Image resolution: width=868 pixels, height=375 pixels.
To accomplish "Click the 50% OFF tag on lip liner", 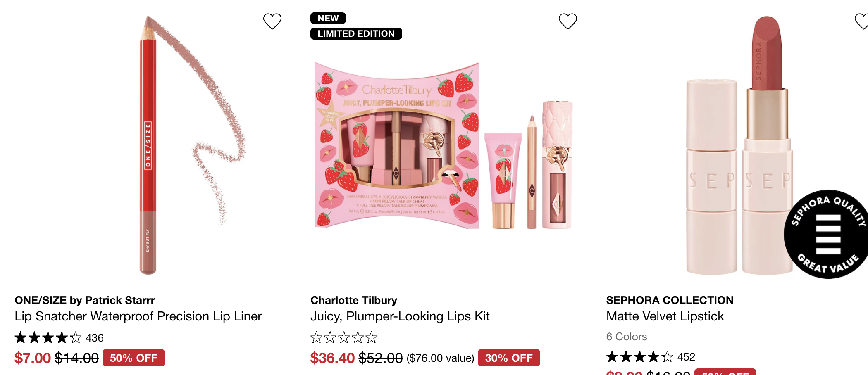I will click(134, 358).
